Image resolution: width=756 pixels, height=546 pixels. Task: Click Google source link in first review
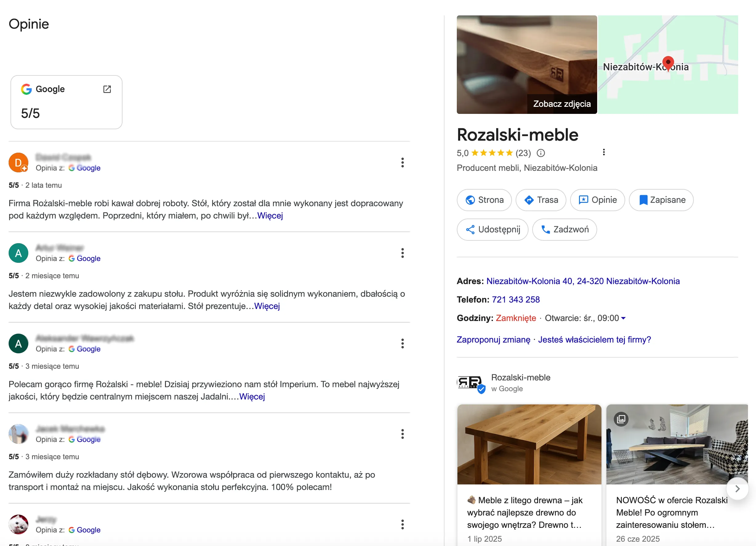pos(88,168)
